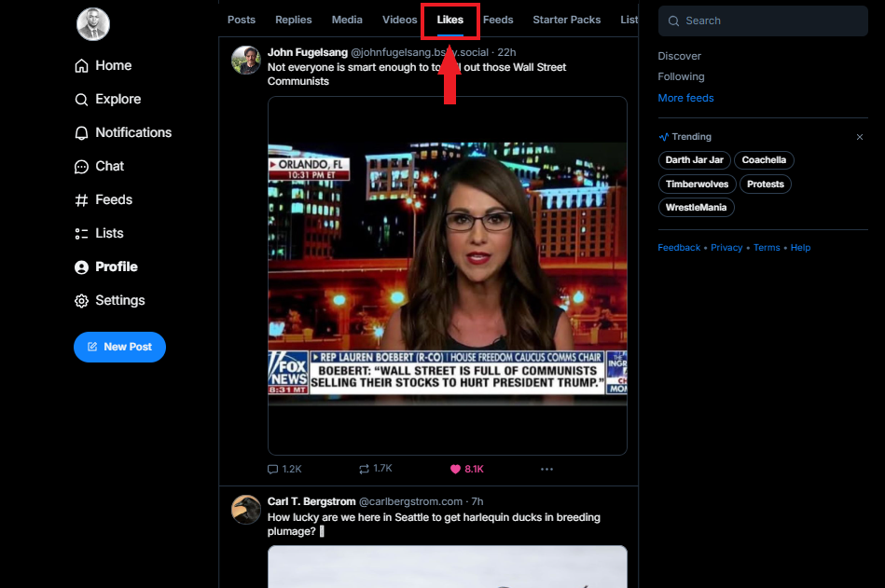Click the Home house icon
Screen dimensions: 885x588
coord(81,66)
